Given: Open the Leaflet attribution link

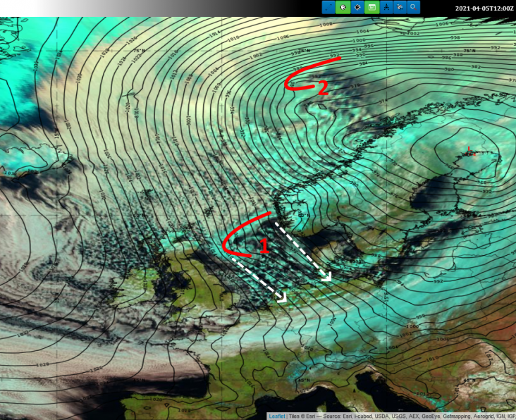Looking at the screenshot, I should tap(277, 416).
